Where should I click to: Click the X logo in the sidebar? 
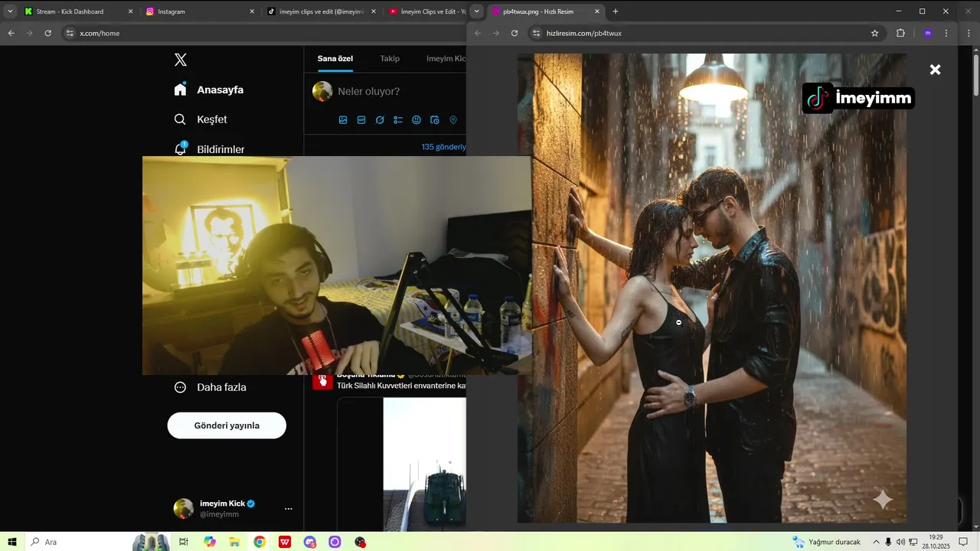[181, 60]
